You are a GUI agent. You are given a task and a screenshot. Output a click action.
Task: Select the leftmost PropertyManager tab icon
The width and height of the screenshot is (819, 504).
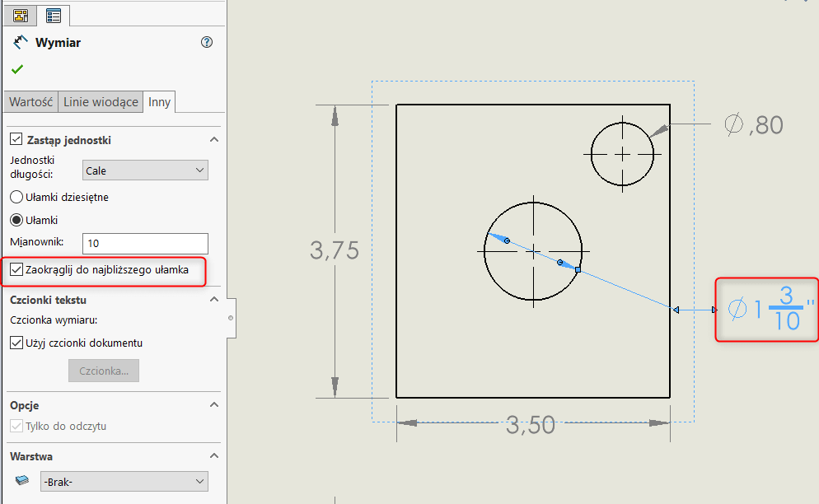tap(20, 14)
